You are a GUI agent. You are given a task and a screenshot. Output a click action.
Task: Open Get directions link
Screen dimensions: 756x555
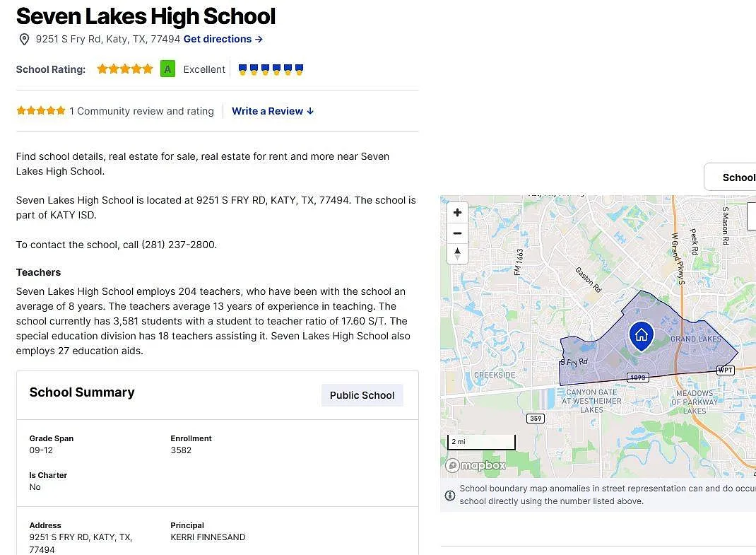223,39
